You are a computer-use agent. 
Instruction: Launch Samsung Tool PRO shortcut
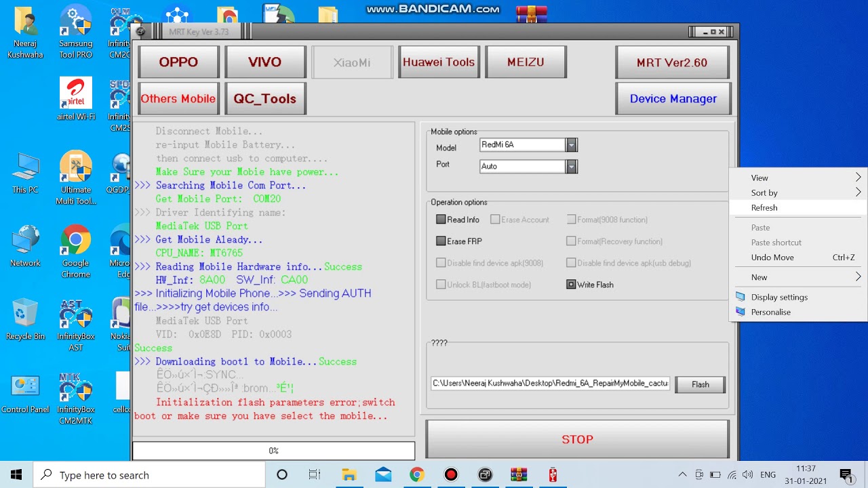pyautogui.click(x=75, y=33)
